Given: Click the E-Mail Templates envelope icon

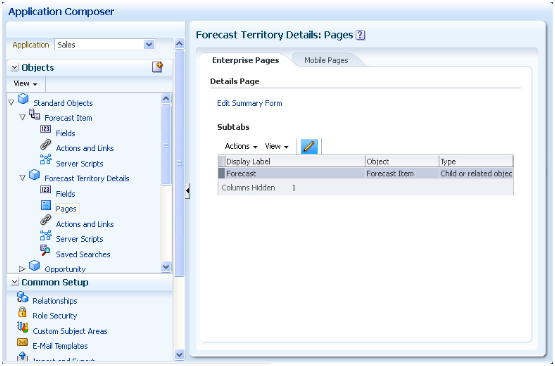Looking at the screenshot, I should [x=22, y=342].
